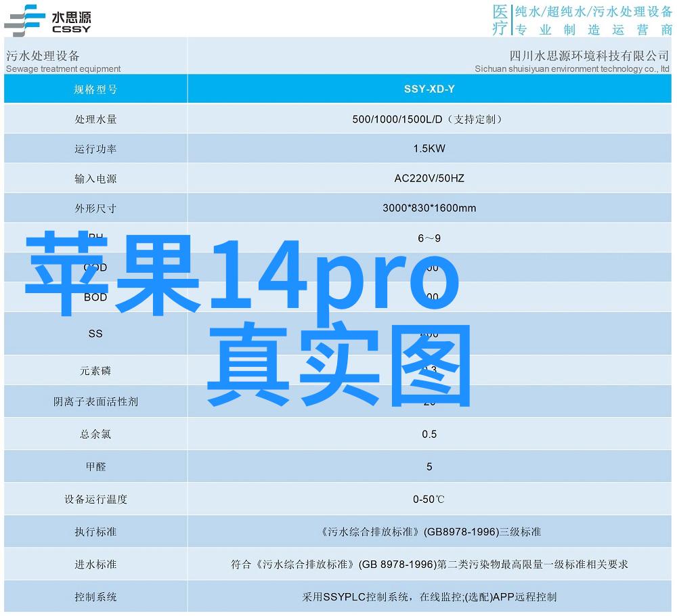The height and width of the screenshot is (616, 677).
Task: Click the company name 四川水思源环境科技有限公司
Action: point(589,56)
